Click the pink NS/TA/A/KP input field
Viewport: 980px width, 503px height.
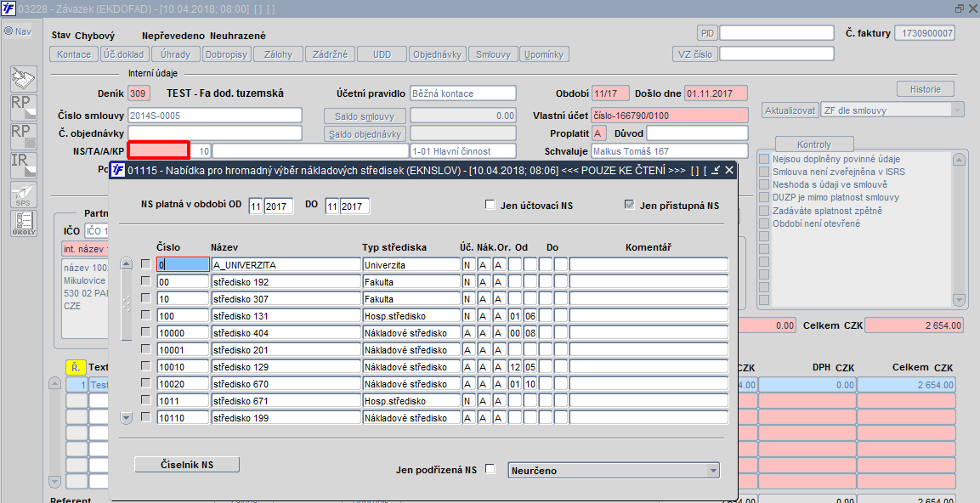pyautogui.click(x=158, y=150)
